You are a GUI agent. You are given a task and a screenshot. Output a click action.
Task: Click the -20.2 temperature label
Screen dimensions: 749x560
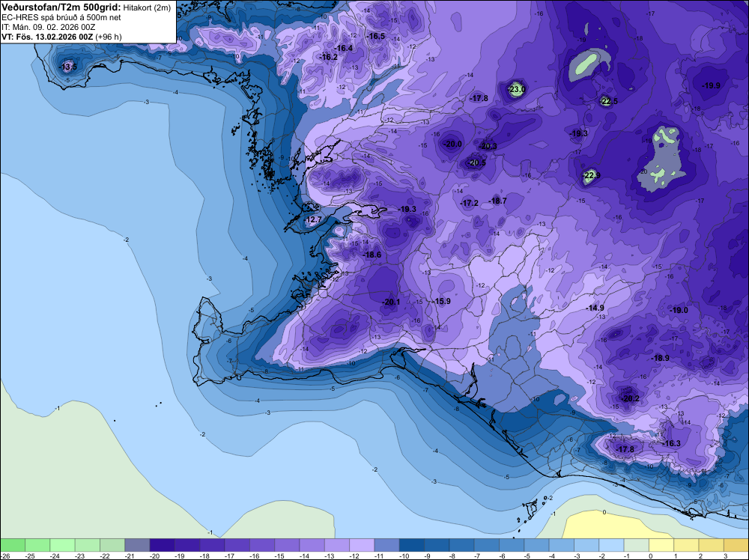[630, 398]
